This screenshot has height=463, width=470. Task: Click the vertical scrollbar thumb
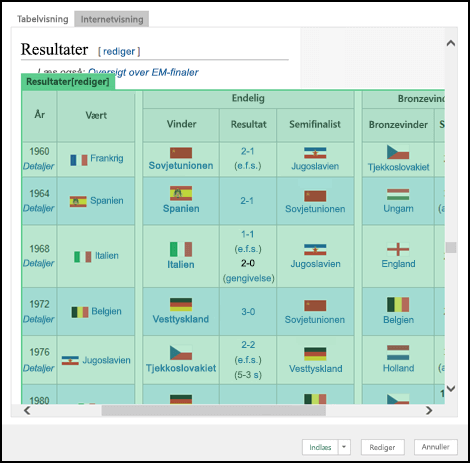click(x=451, y=247)
